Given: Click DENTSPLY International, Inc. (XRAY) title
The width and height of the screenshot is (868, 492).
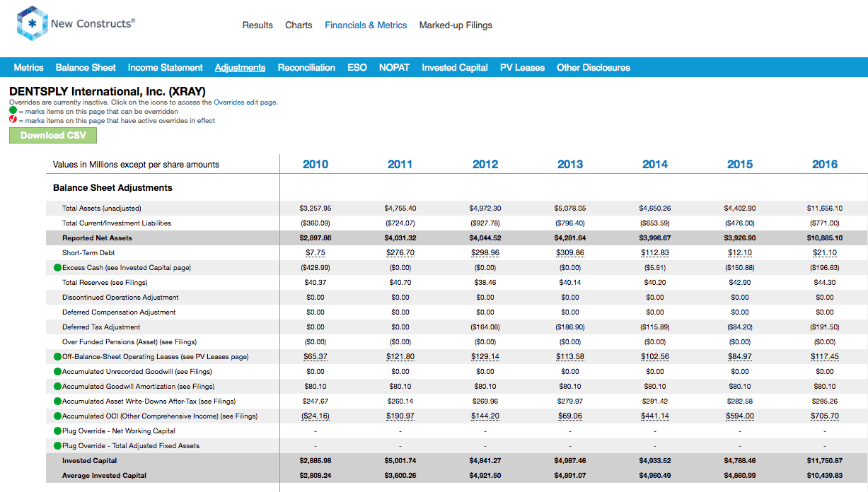Looking at the screenshot, I should pos(108,92).
